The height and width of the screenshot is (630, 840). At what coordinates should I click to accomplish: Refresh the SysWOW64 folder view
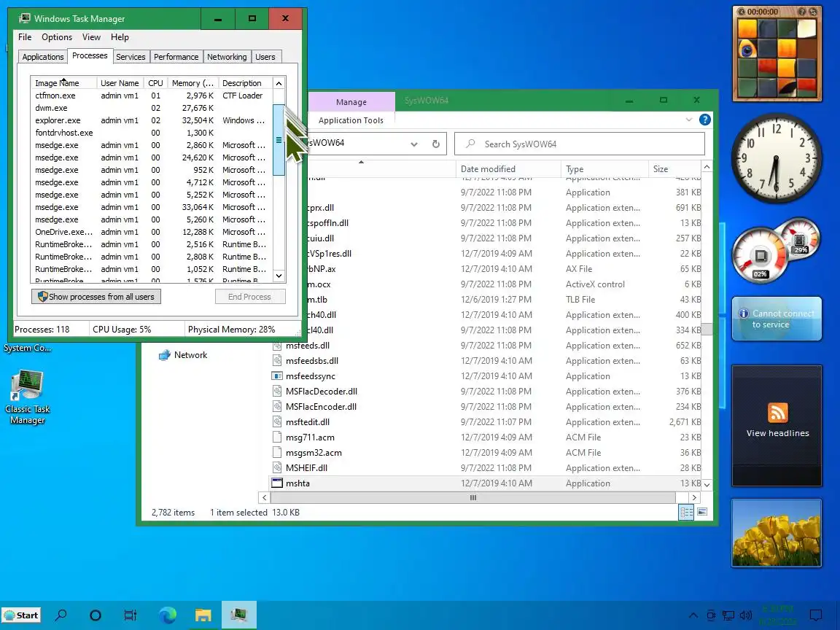pyautogui.click(x=436, y=144)
